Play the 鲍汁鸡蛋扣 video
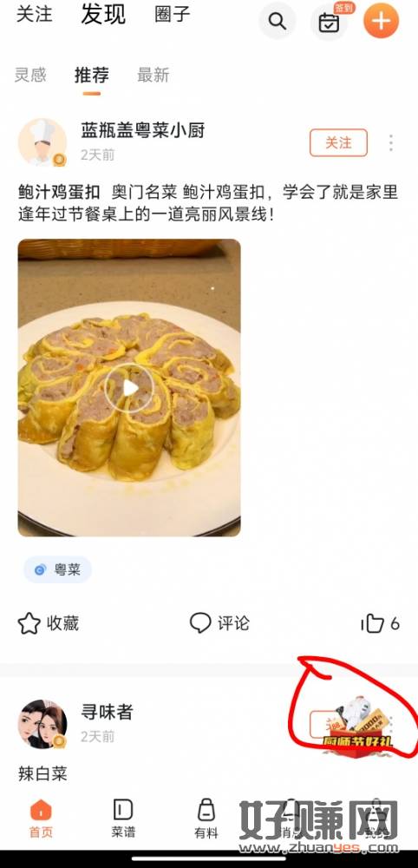Screen dimensions: 418x868 [130, 388]
